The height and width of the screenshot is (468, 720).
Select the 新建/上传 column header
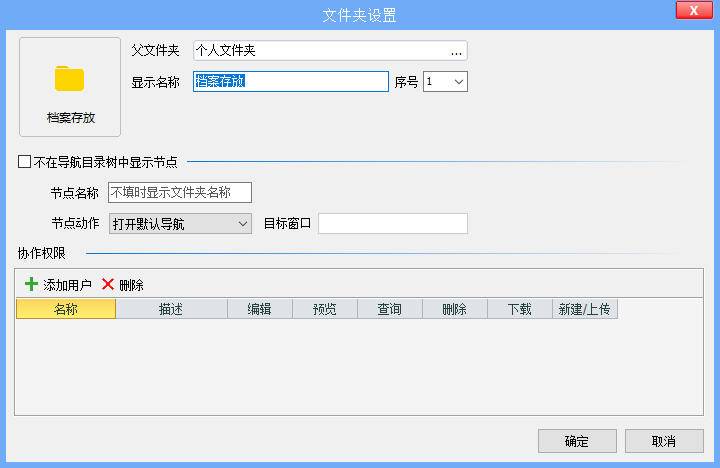585,309
